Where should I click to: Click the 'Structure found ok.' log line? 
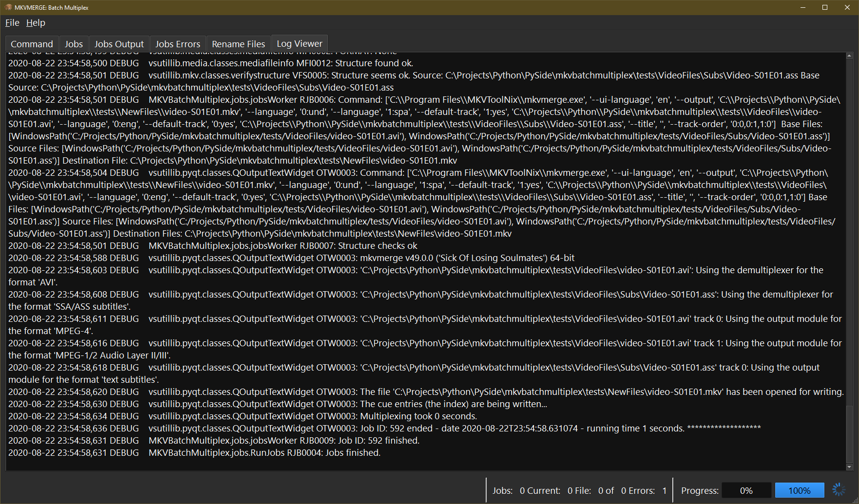tap(211, 63)
